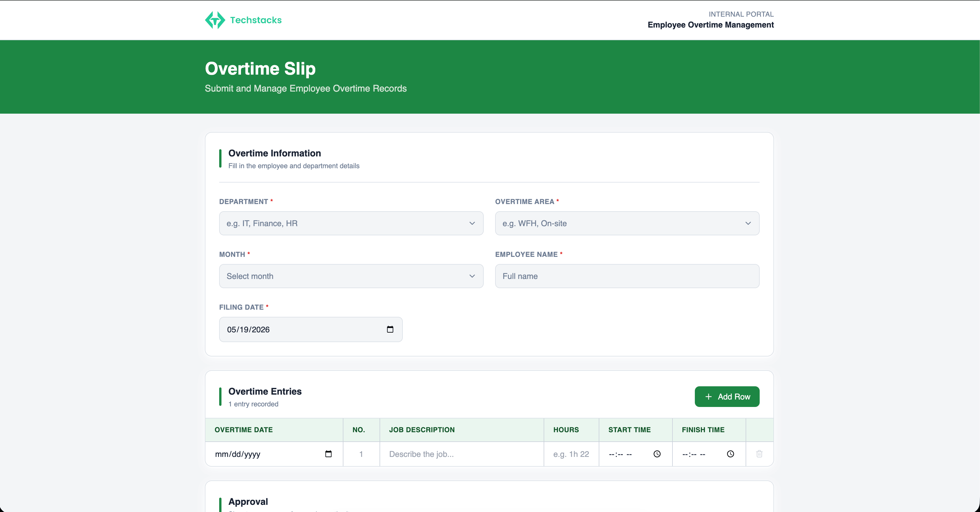Click 'Fill in the employee and department details'
This screenshot has width=980, height=512.
click(x=294, y=166)
